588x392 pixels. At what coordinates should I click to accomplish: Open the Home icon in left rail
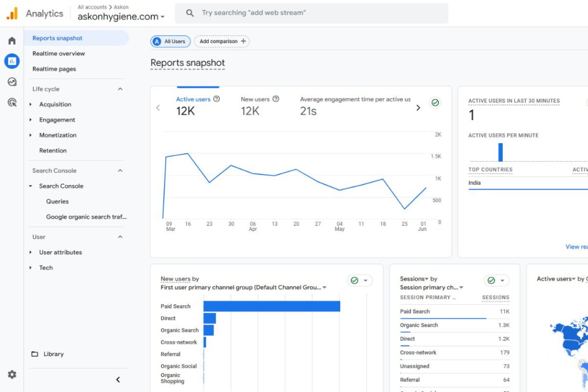[12, 41]
